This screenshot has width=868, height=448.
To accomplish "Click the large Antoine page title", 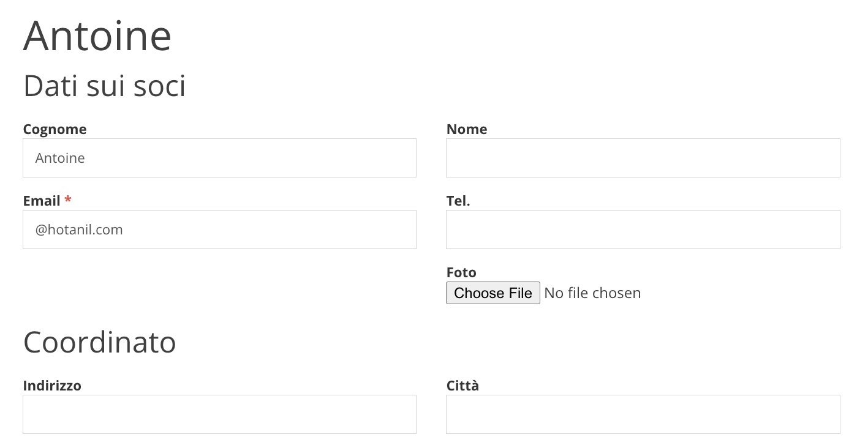I will click(97, 35).
